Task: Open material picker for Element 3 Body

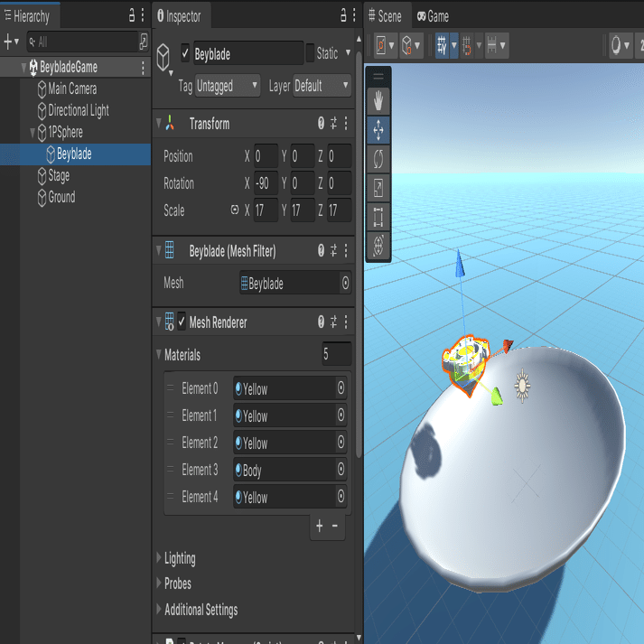Action: 341,469
